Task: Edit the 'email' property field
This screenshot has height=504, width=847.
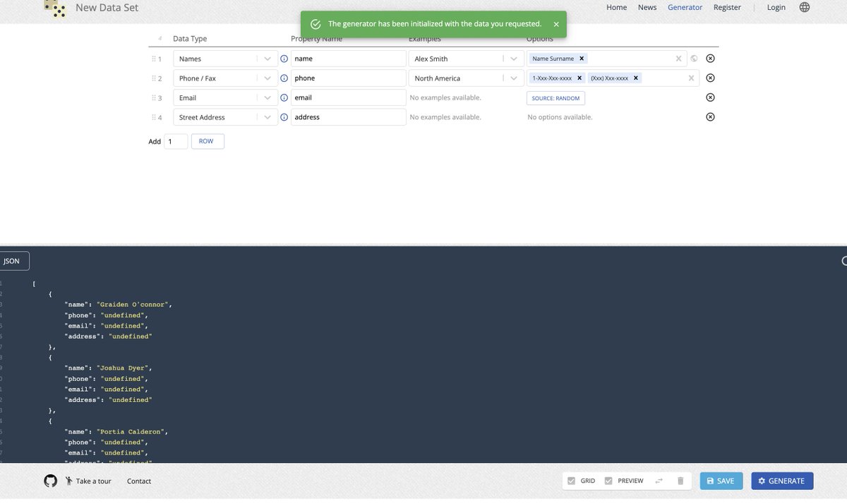Action: coord(349,97)
